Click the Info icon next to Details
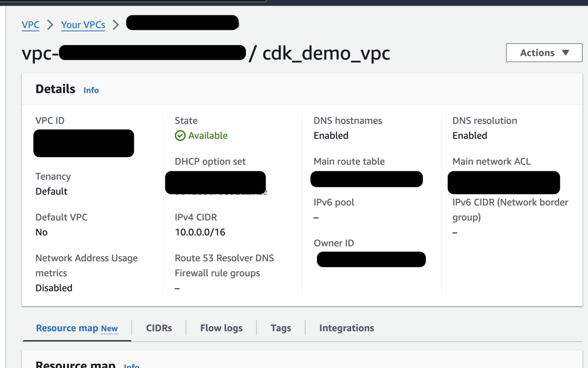The width and height of the screenshot is (588, 368). point(91,90)
